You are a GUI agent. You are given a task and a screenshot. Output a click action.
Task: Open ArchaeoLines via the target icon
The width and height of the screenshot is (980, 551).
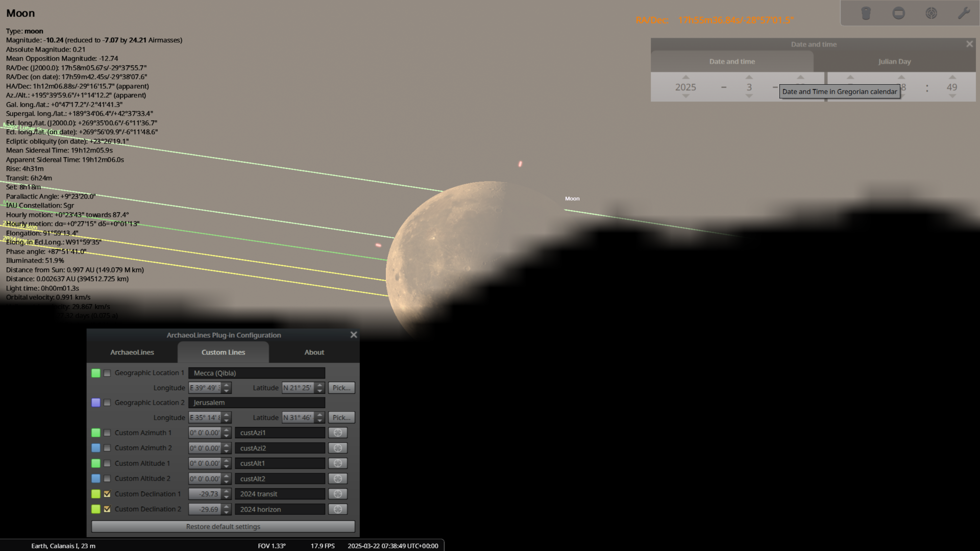click(x=931, y=13)
